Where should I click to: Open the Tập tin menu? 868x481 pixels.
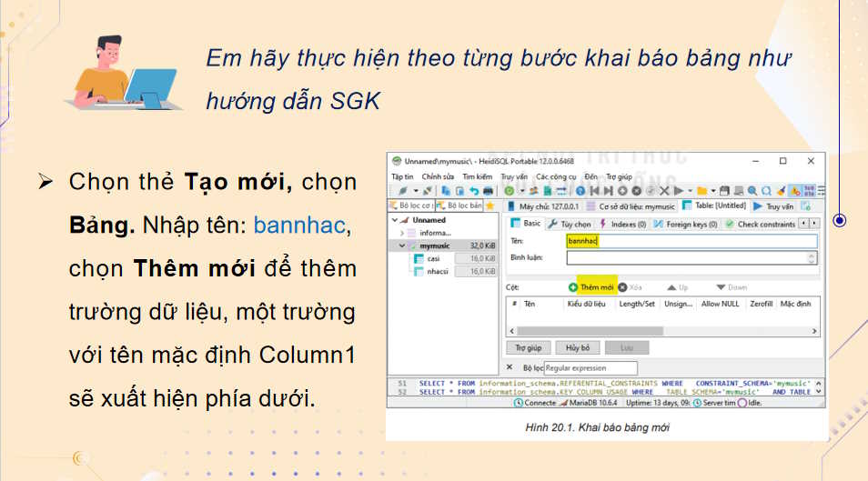(402, 176)
